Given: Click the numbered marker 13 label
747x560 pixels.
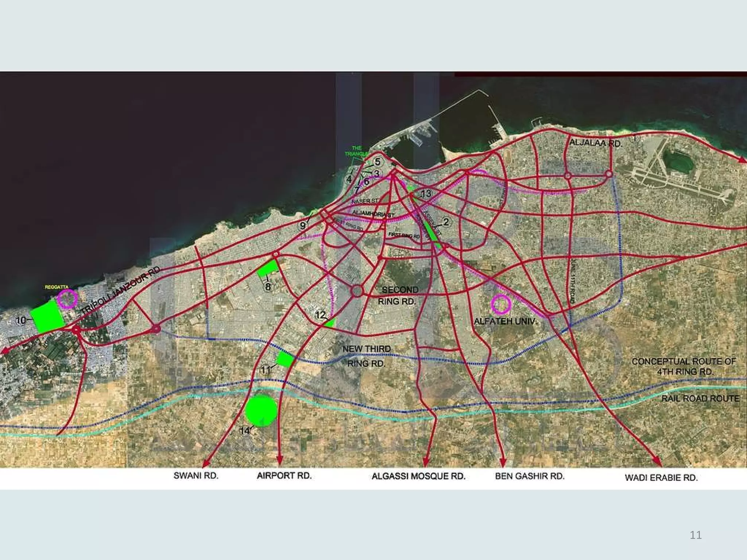Looking at the screenshot, I should coord(426,194).
